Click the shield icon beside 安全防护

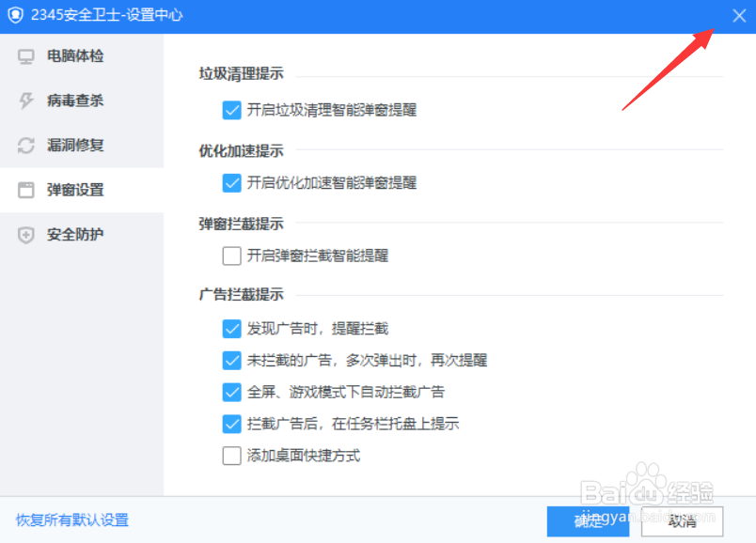point(26,235)
